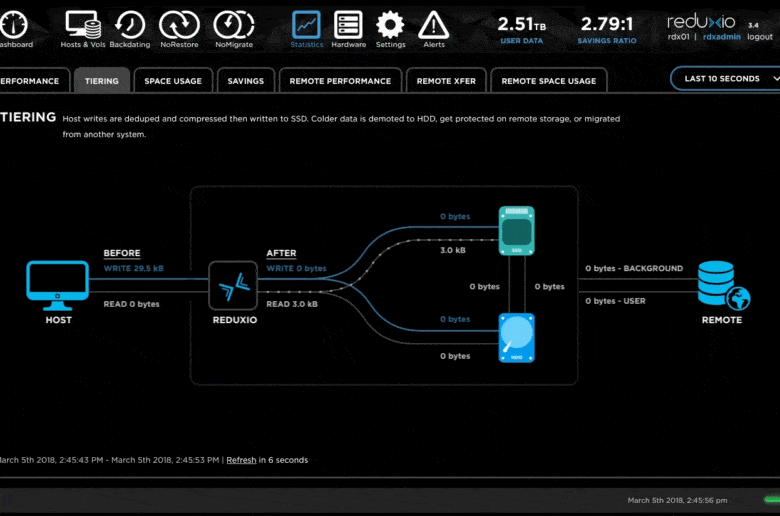Click the green status indicator bar
Image resolution: width=780 pixels, height=516 pixels.
[772, 499]
